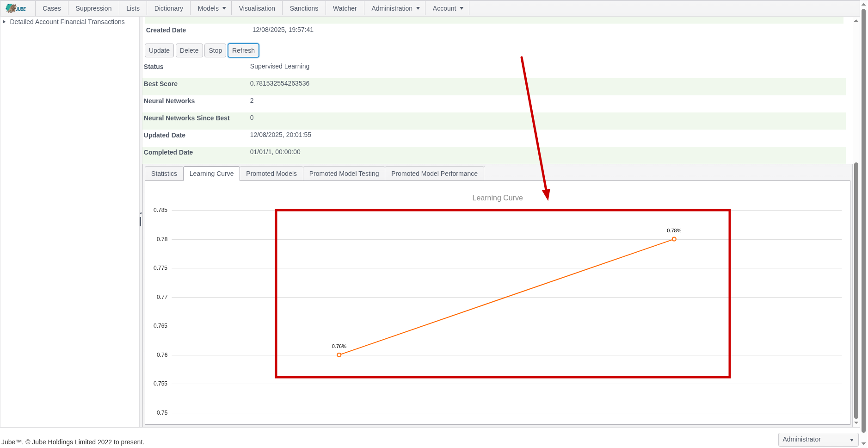The width and height of the screenshot is (868, 448).
Task: Open the Account dropdown menu
Action: pyautogui.click(x=448, y=8)
